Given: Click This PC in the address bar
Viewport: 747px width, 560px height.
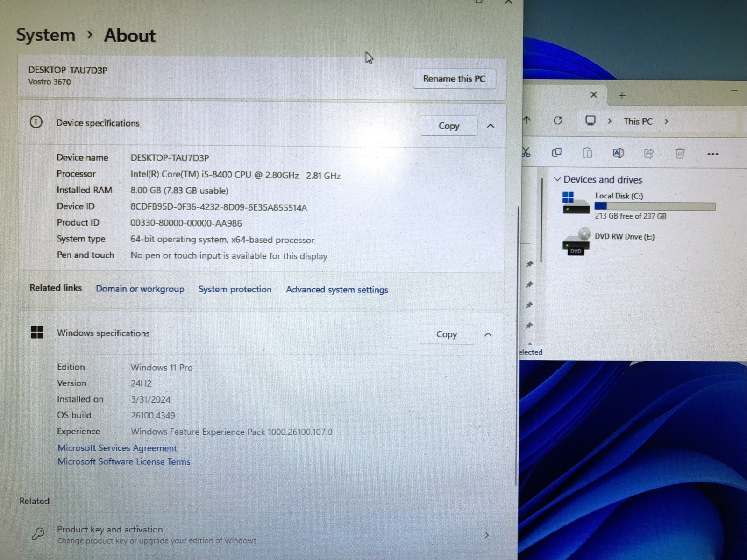Looking at the screenshot, I should [x=638, y=121].
